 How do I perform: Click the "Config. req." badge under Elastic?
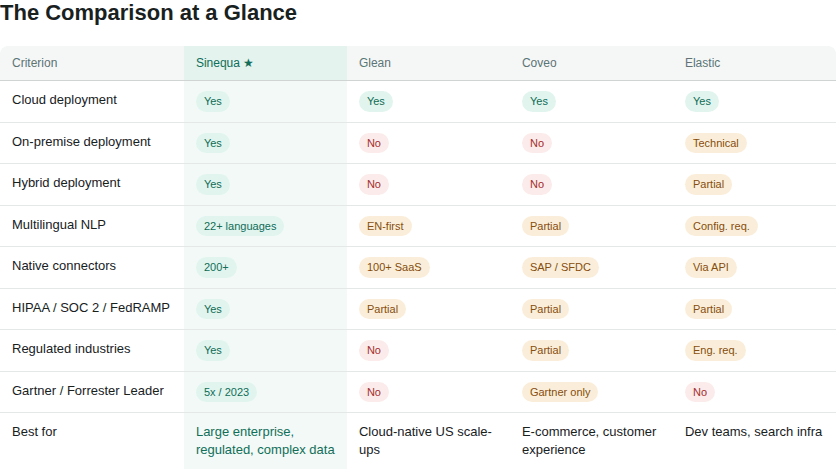(721, 226)
